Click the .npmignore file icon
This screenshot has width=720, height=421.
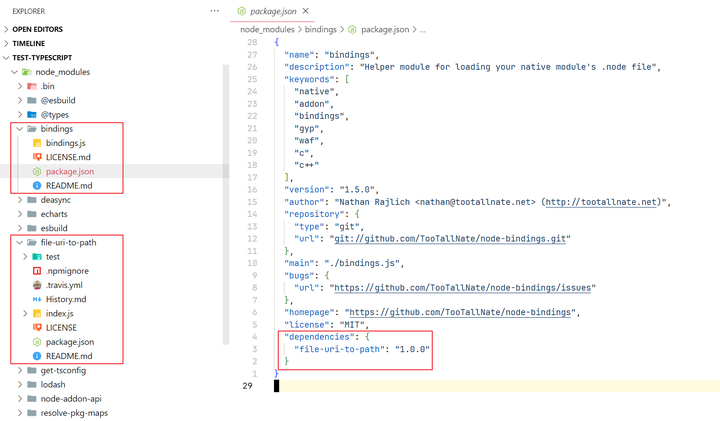tap(37, 271)
